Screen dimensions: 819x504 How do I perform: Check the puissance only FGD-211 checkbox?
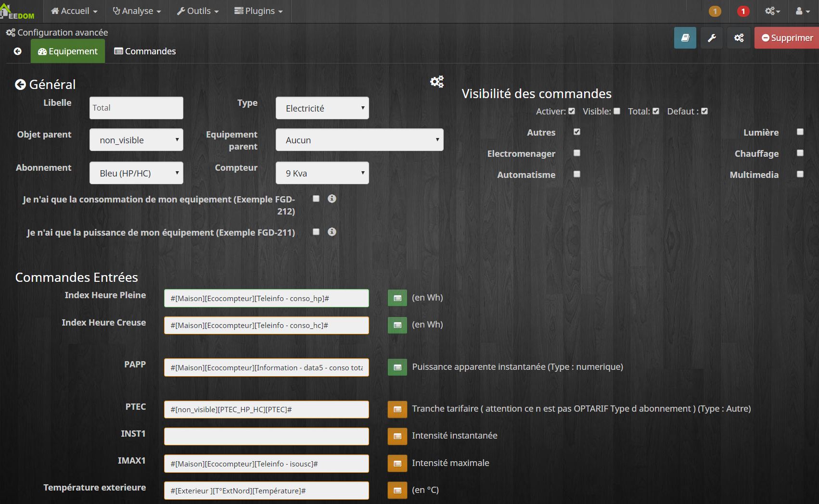pos(316,232)
